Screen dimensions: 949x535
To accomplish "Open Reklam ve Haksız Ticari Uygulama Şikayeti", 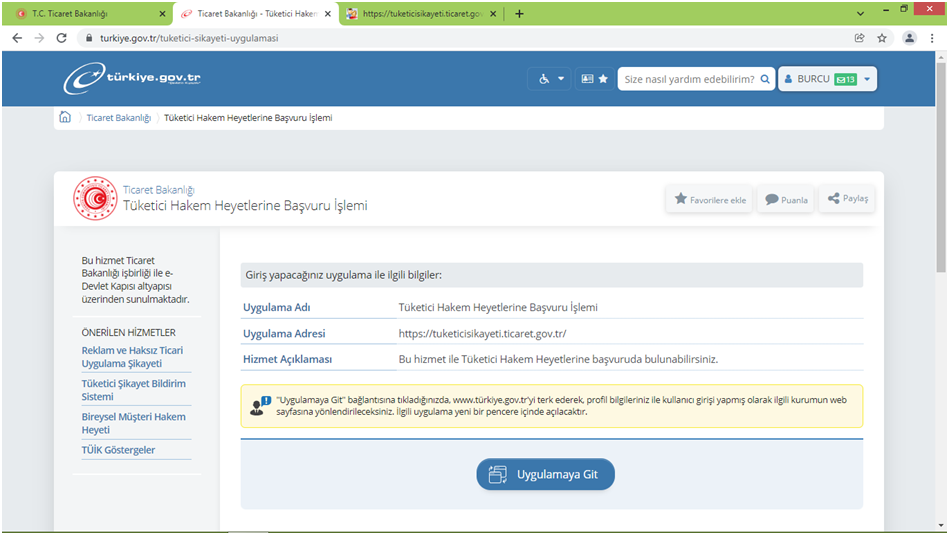I will tap(132, 357).
